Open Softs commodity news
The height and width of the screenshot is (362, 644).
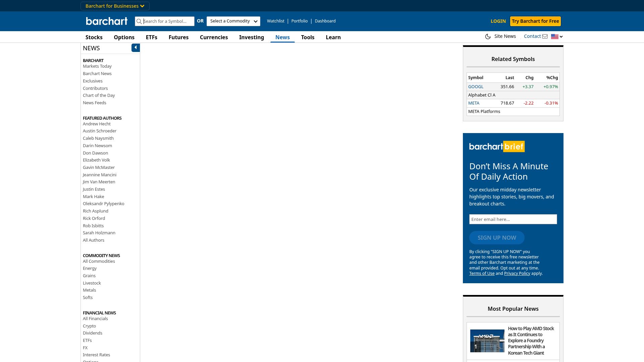pos(88,298)
